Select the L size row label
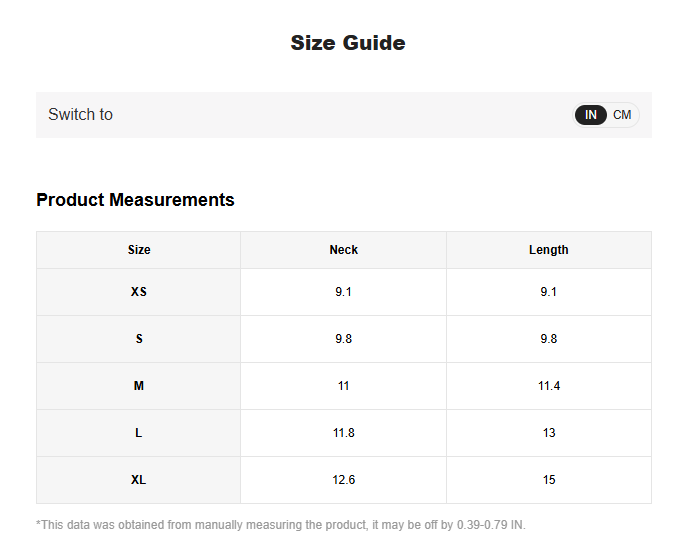The image size is (684, 546). point(139,433)
